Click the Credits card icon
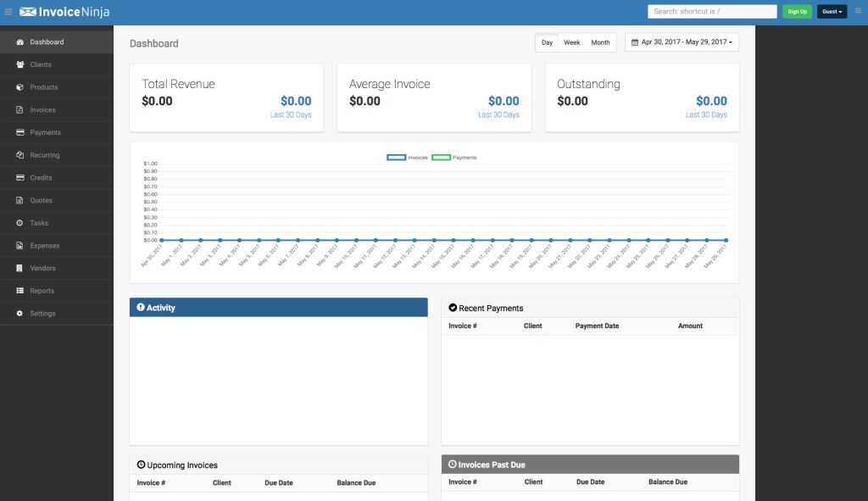Viewport: 868px width, 501px height. point(20,178)
